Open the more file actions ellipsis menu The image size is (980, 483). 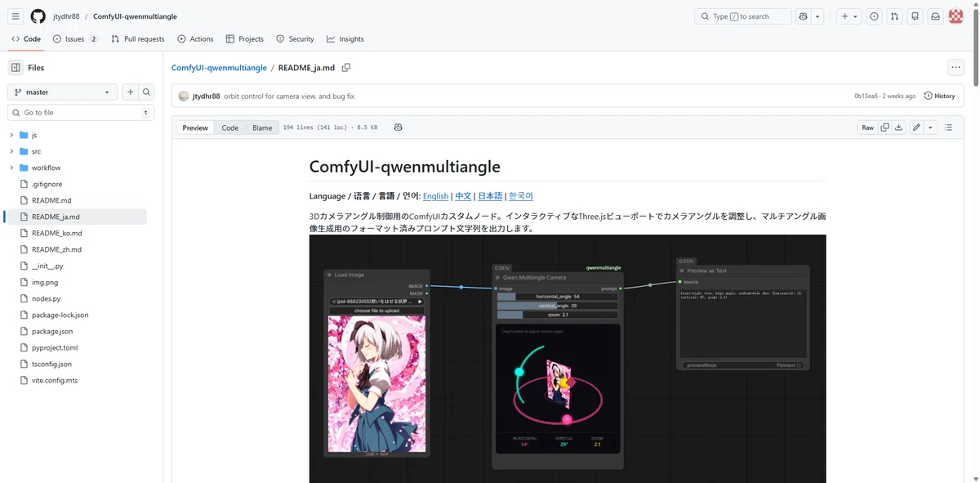(x=955, y=68)
